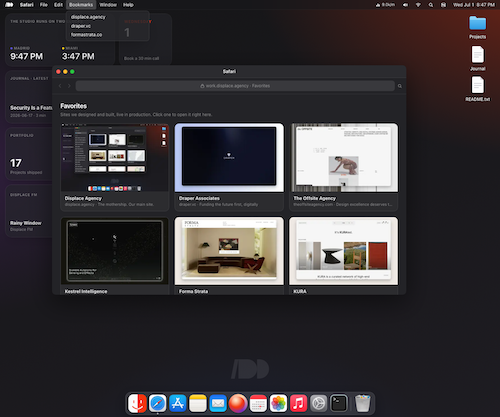Select displace.agency bookmark entry
This screenshot has width=500, height=417.
pos(88,17)
